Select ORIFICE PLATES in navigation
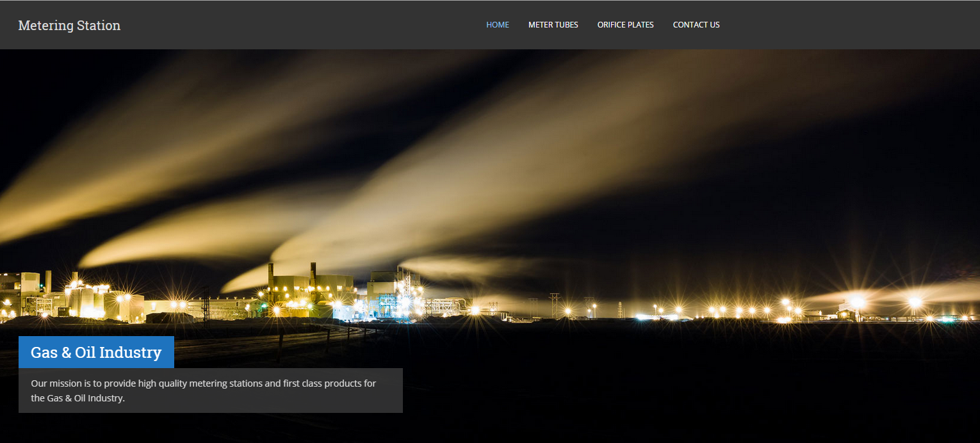980x443 pixels. [x=625, y=25]
